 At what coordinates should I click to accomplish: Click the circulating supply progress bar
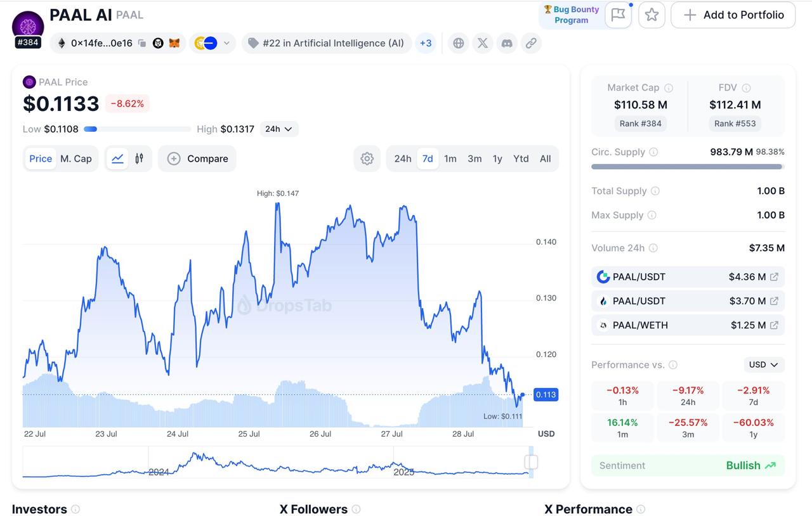tap(688, 167)
